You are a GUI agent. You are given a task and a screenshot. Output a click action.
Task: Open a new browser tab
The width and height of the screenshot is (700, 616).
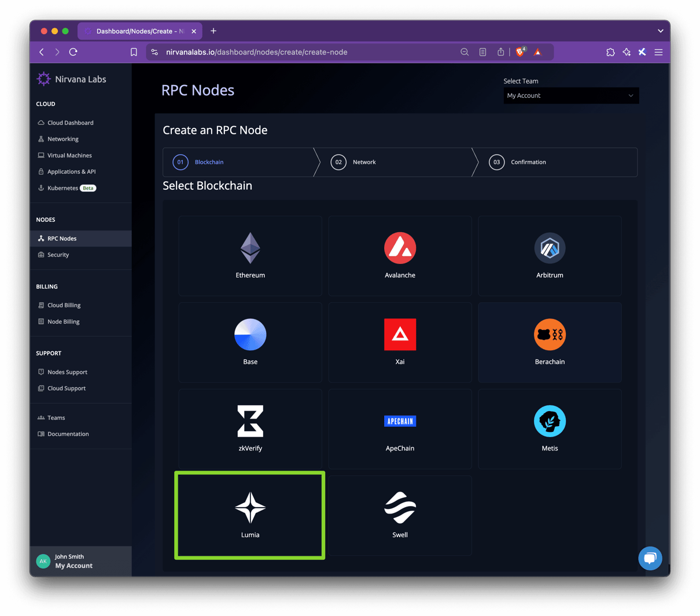(213, 31)
